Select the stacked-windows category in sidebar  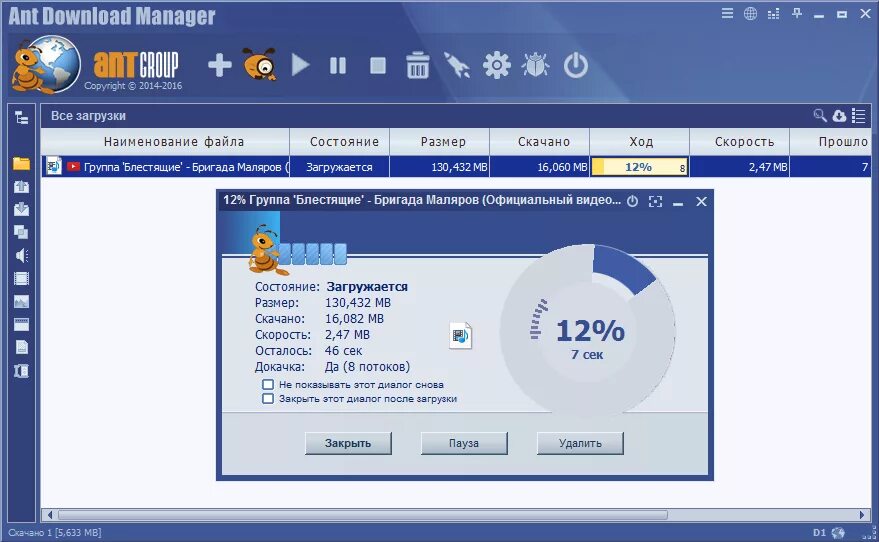[x=21, y=232]
